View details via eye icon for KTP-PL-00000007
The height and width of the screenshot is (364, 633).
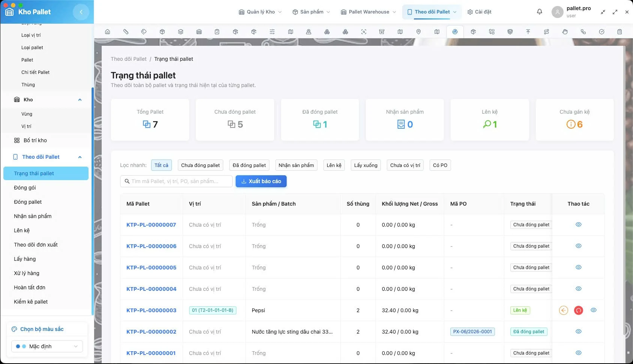pyautogui.click(x=579, y=224)
